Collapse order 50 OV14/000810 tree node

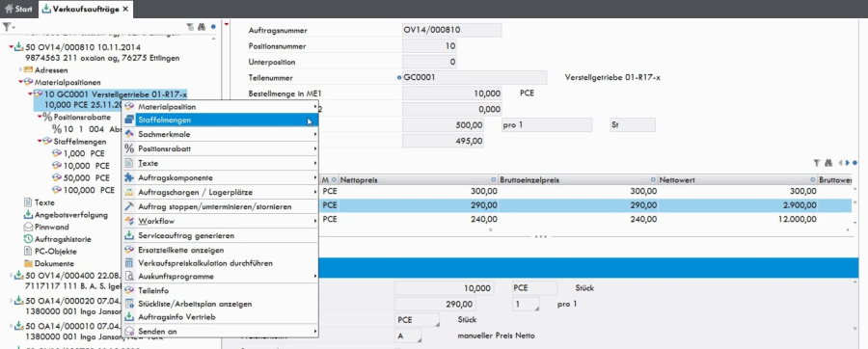(12, 47)
